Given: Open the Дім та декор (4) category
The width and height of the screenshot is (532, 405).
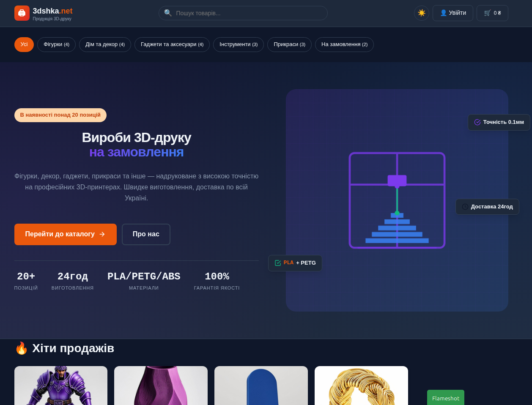Looking at the screenshot, I should point(105,44).
